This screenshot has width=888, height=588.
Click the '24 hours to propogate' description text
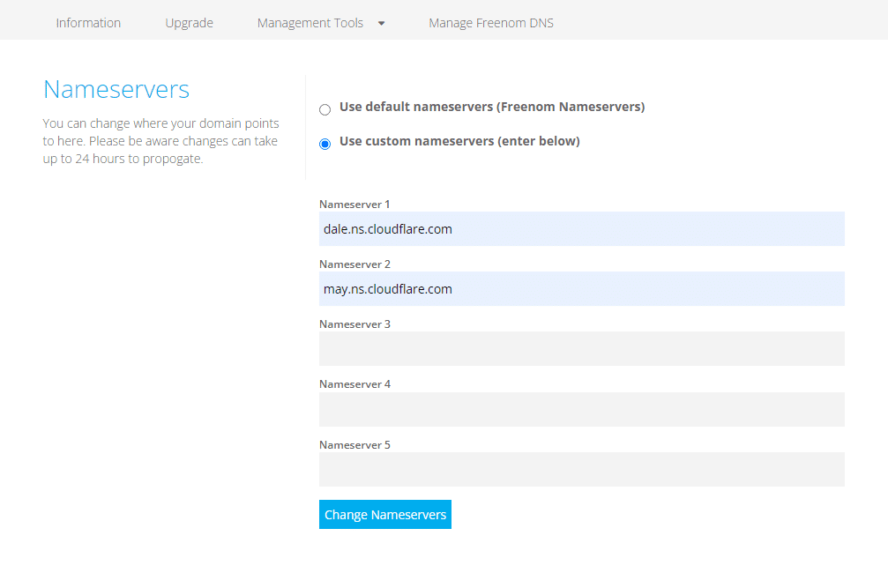coord(138,159)
